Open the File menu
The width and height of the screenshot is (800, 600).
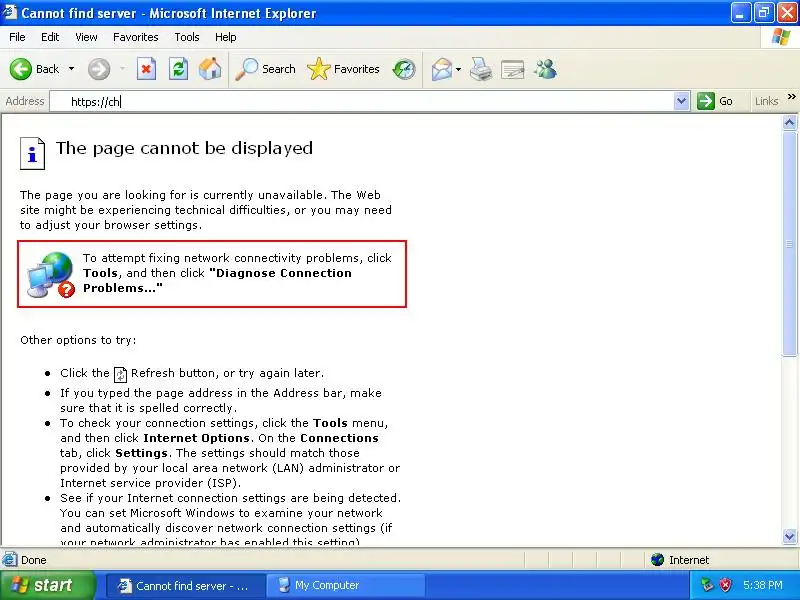(x=17, y=37)
